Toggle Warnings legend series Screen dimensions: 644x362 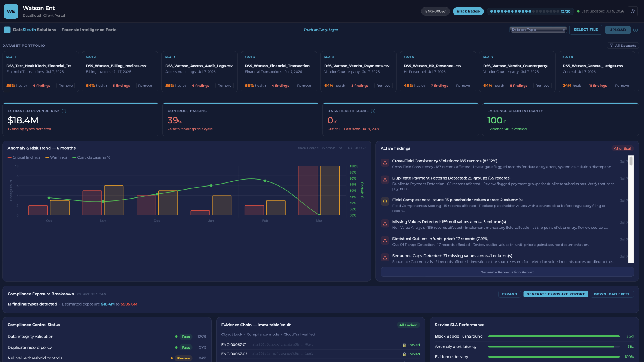[56, 157]
